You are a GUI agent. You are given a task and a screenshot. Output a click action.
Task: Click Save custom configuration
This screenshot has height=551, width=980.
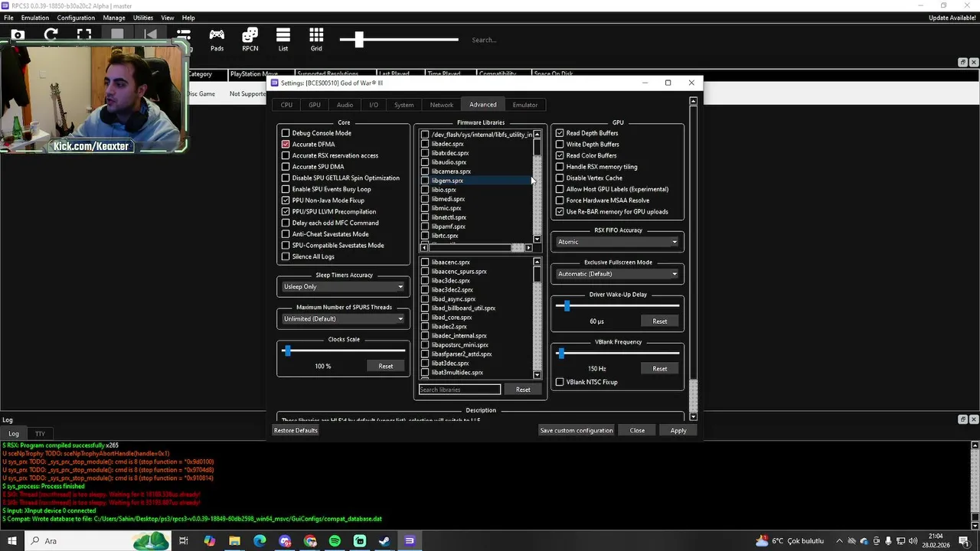[x=577, y=430]
